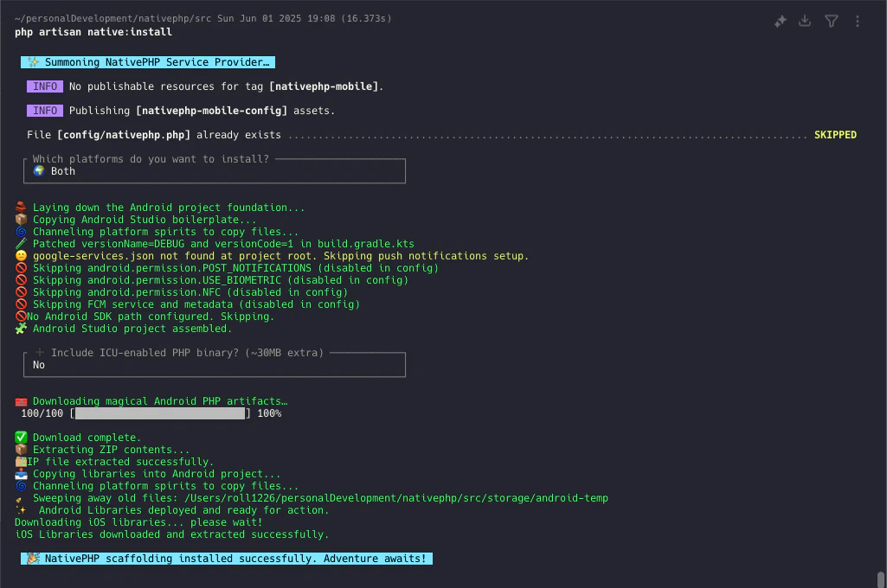The height and width of the screenshot is (588, 887).
Task: Click the path '~/personalDevelopment/nativephp/src' in the header
Action: tap(113, 19)
